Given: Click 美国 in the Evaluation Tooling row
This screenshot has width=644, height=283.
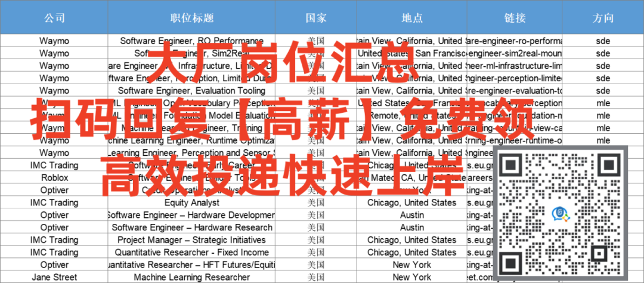Looking at the screenshot, I should pos(316,91).
